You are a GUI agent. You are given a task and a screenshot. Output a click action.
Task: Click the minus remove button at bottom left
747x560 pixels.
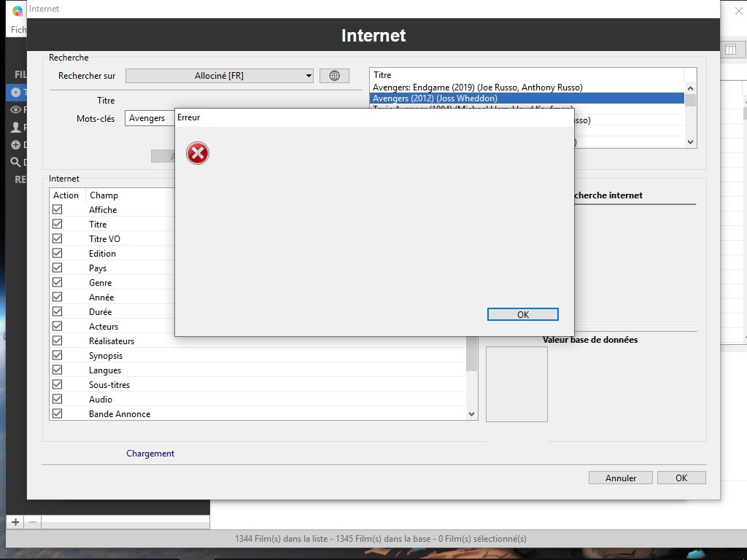(33, 522)
